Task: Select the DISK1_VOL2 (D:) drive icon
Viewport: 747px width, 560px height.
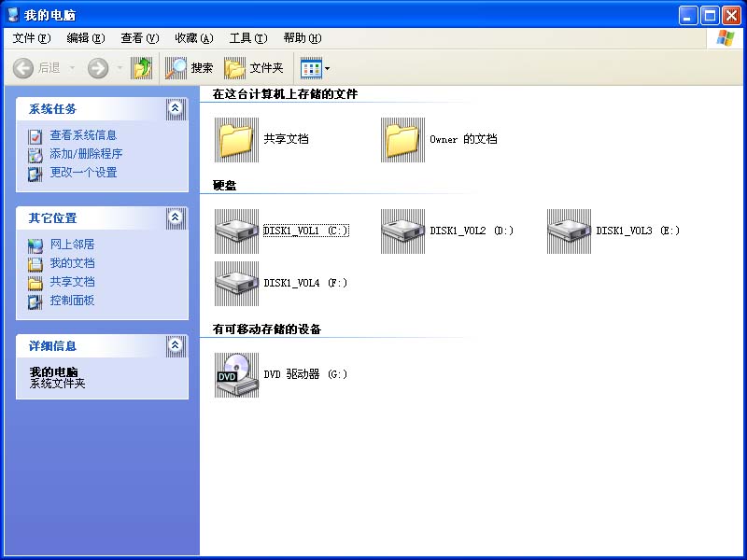Action: coord(403,231)
